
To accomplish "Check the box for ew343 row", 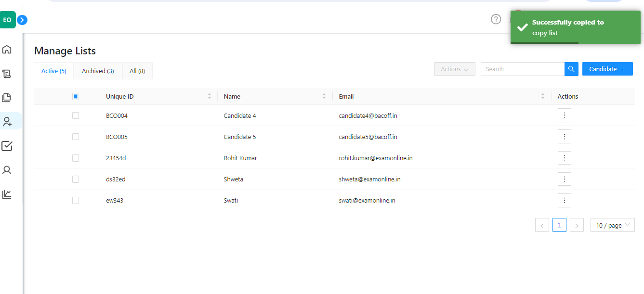I will coord(76,200).
